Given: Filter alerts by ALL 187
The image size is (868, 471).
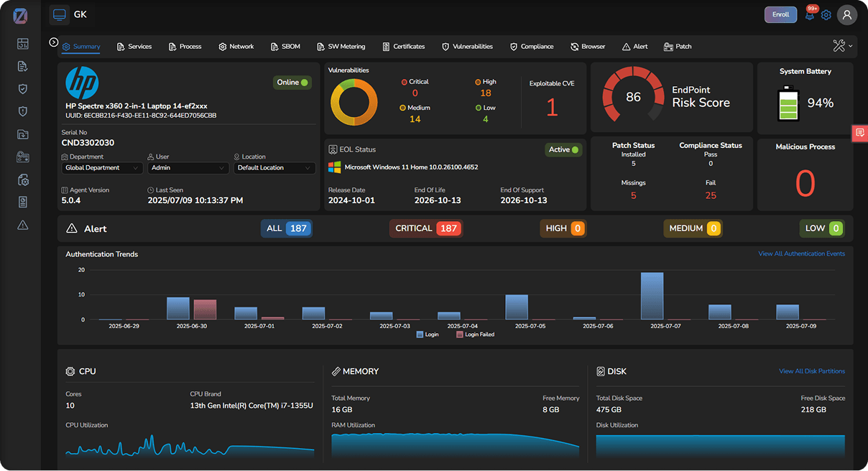Looking at the screenshot, I should [x=287, y=228].
